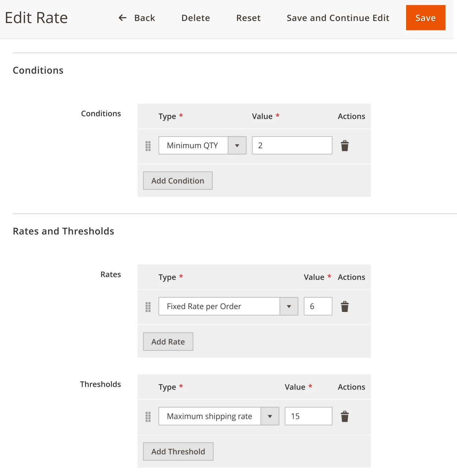The width and height of the screenshot is (457, 476).
Task: Grab the drag handle next to Maximum shipping rate
Action: click(x=148, y=417)
